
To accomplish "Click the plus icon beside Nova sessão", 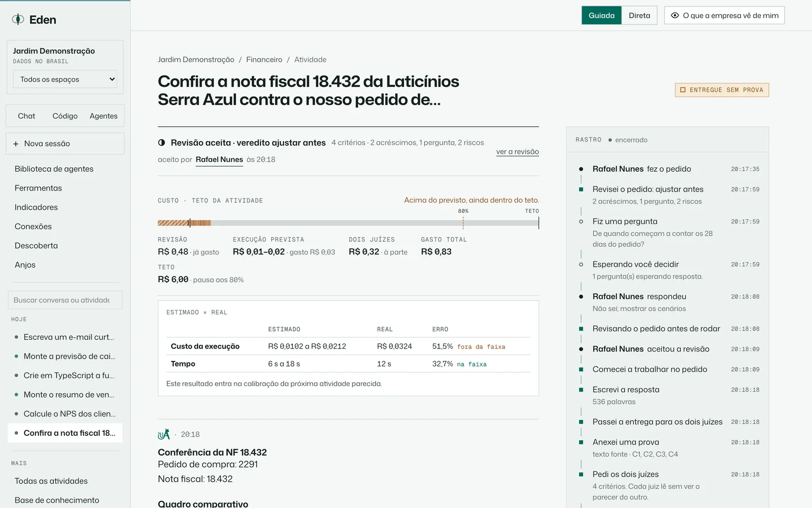I will [x=16, y=144].
